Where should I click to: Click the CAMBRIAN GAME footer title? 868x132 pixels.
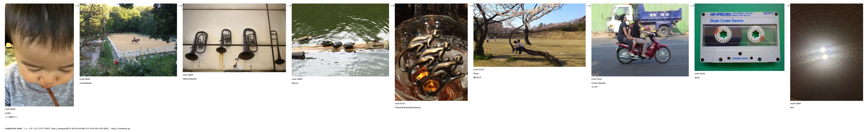[x=13, y=129]
